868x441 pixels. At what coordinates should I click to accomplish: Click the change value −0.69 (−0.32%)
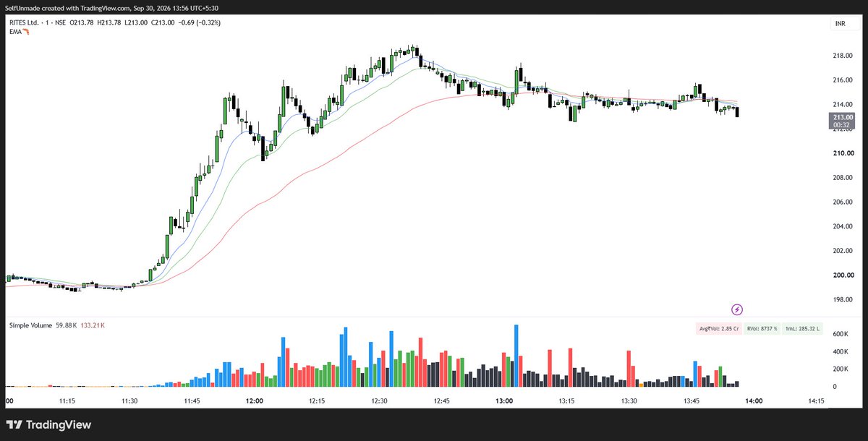(x=201, y=23)
